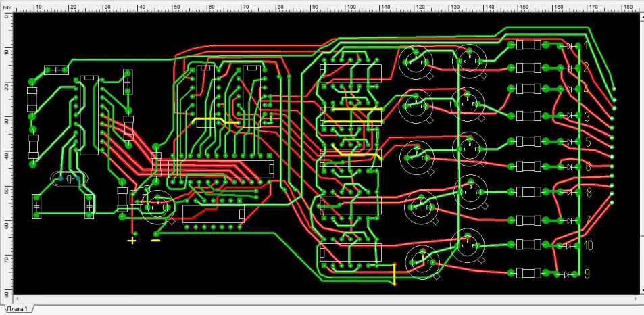Select the yellow label 2 on the board

[x=587, y=68]
